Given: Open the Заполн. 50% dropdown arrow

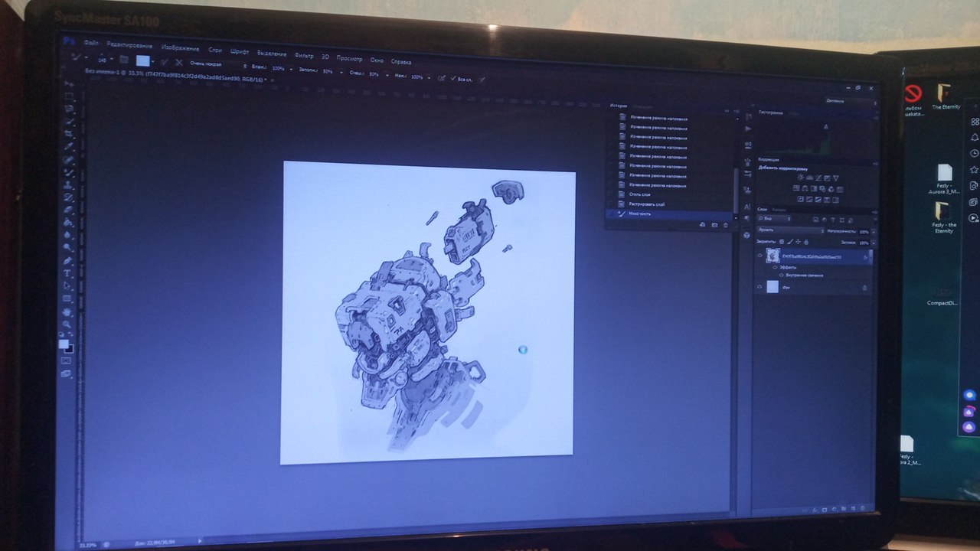Looking at the screenshot, I should coord(341,72).
